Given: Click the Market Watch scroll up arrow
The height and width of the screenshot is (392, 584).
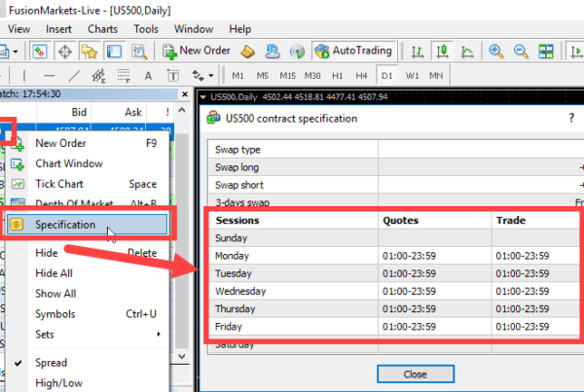Looking at the screenshot, I should coord(182,111).
